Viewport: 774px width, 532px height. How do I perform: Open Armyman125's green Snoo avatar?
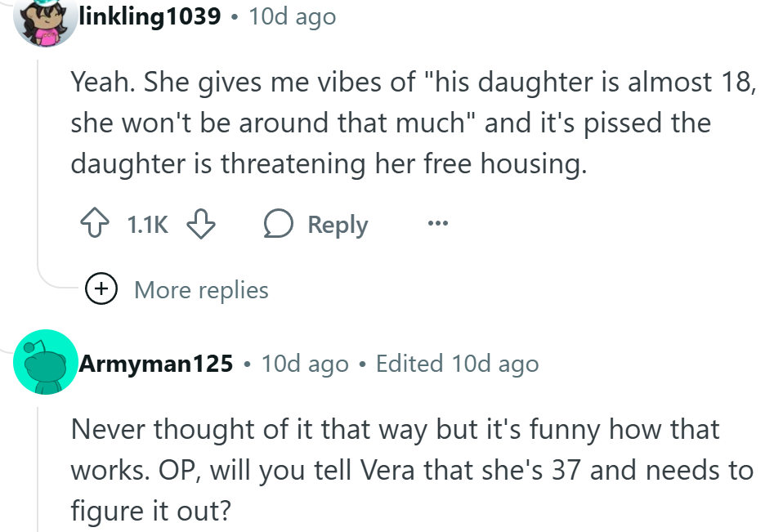coord(45,362)
